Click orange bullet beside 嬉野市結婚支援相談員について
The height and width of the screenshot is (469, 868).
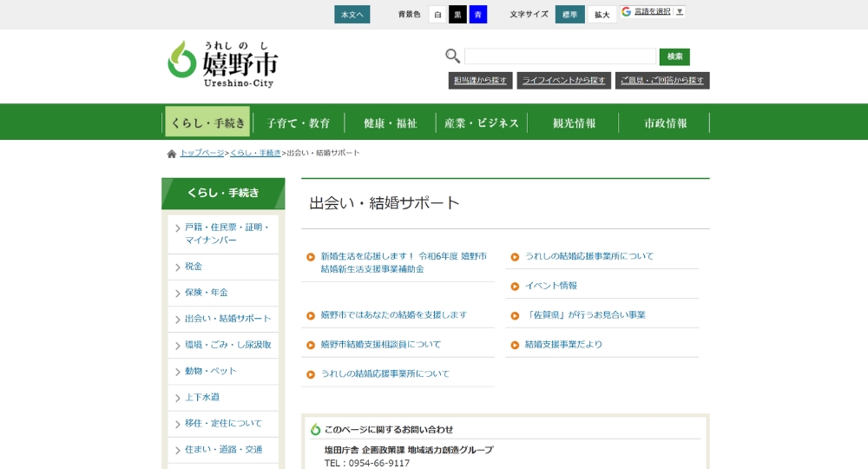click(311, 345)
